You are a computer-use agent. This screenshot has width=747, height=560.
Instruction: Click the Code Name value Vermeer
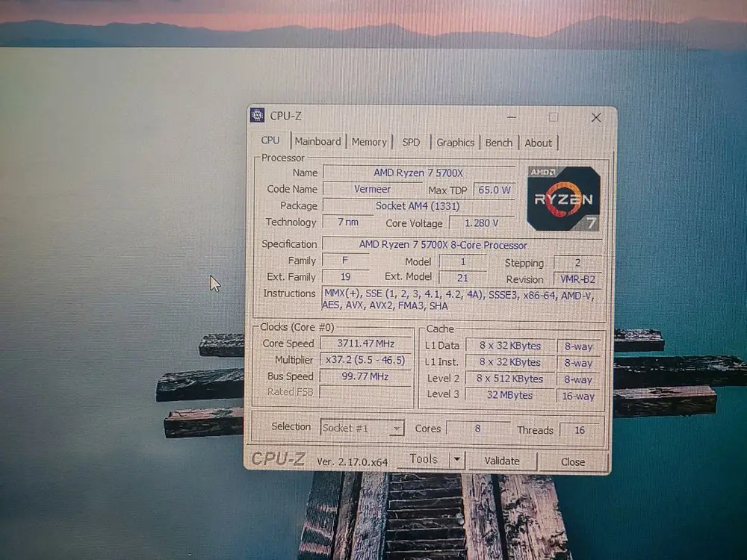tap(372, 189)
